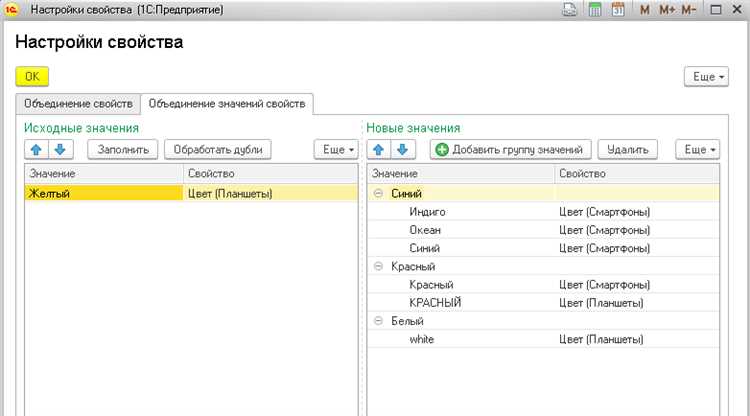Click Значение column header in new values table
Viewport: 750px width, 416px height.
point(461,174)
